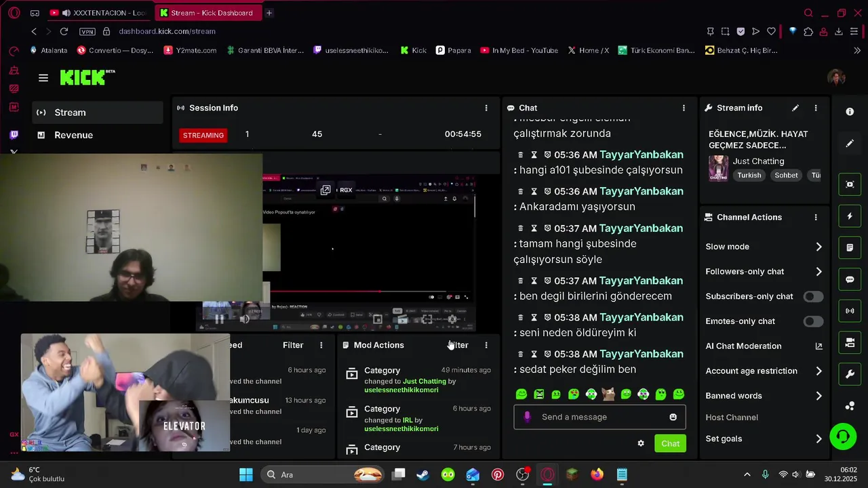Toggle Subscribers-only chat switch
The image size is (868, 488).
813,296
